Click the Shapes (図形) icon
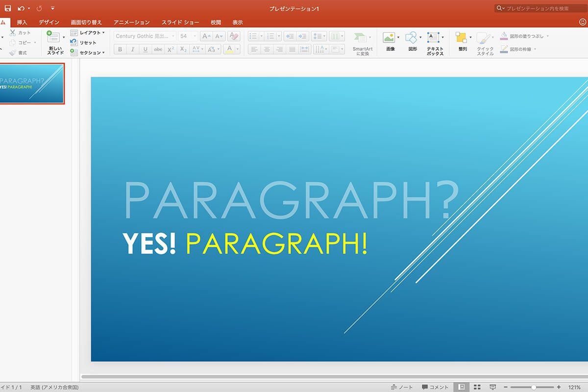 pyautogui.click(x=412, y=38)
